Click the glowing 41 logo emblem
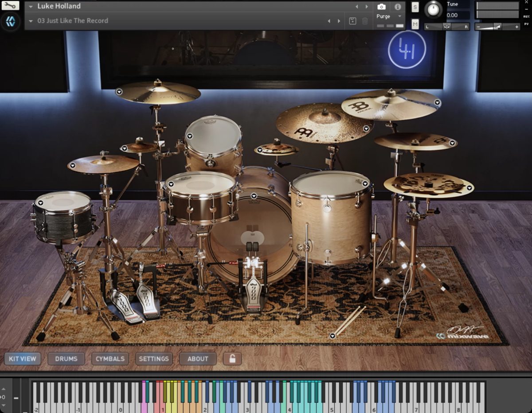Screen dimensions: 532x413 407,49
